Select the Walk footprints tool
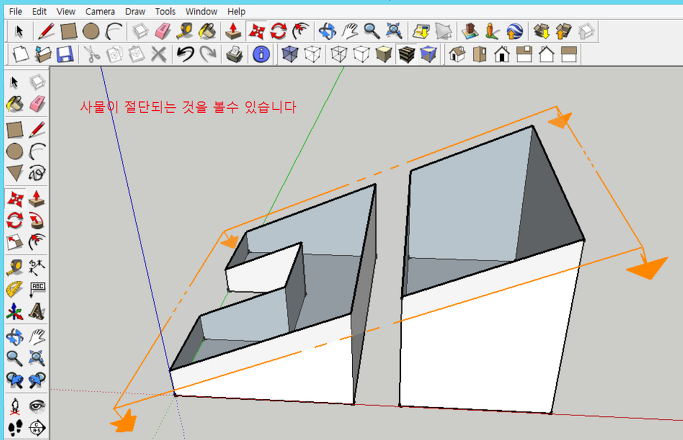This screenshot has height=440, width=683. (x=14, y=428)
